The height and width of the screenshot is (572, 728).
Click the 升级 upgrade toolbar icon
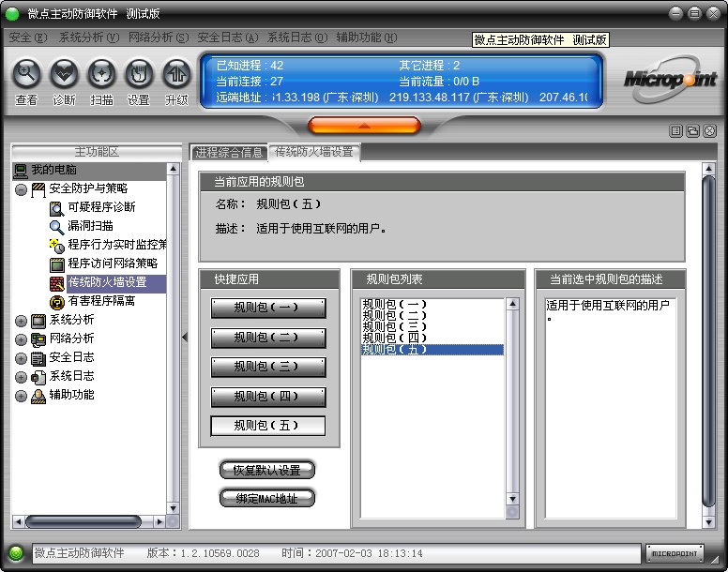[x=176, y=74]
